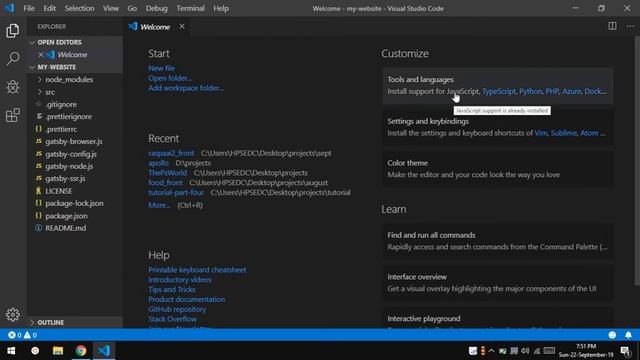This screenshot has height=360, width=640.
Task: Click Add workspace folder... link
Action: 186,88
